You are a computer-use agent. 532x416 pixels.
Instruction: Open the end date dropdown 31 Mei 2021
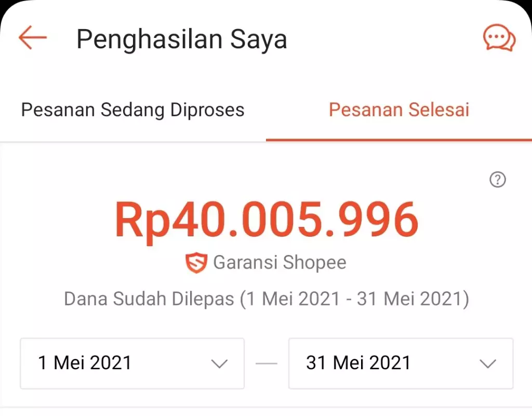[x=400, y=363]
